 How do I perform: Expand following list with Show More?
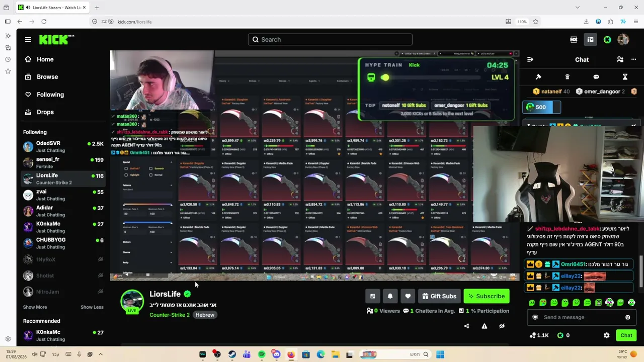(35, 307)
